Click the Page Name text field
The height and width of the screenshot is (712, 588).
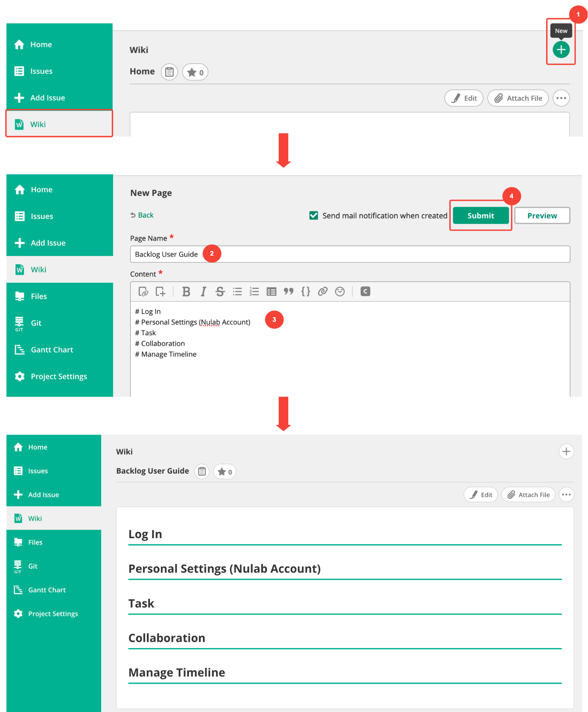(x=349, y=254)
